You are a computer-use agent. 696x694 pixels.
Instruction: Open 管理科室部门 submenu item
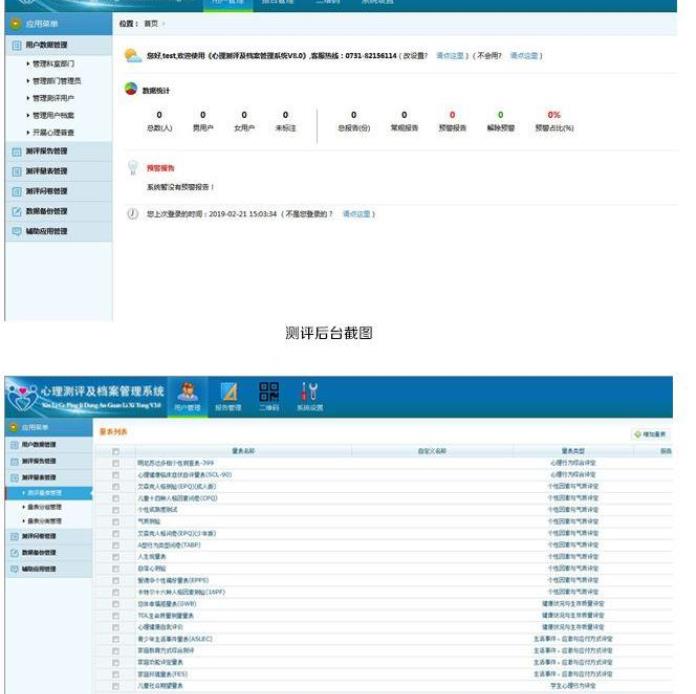(54, 64)
